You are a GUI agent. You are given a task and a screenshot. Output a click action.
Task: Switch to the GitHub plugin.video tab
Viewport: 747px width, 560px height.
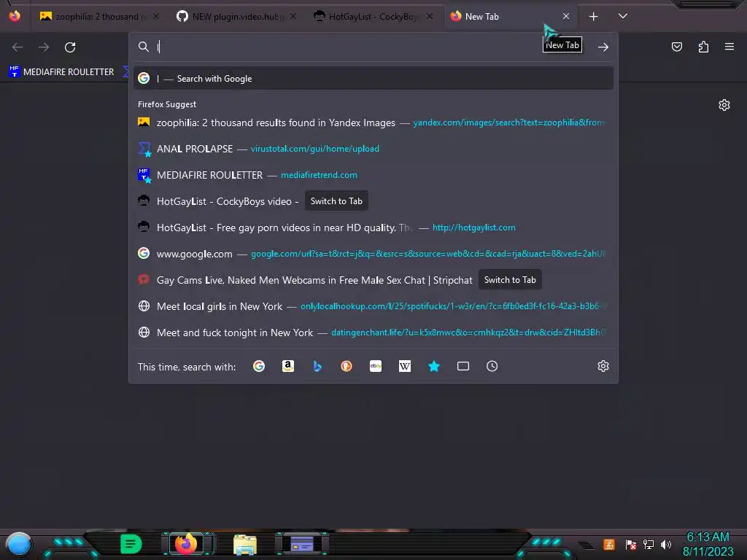click(237, 16)
